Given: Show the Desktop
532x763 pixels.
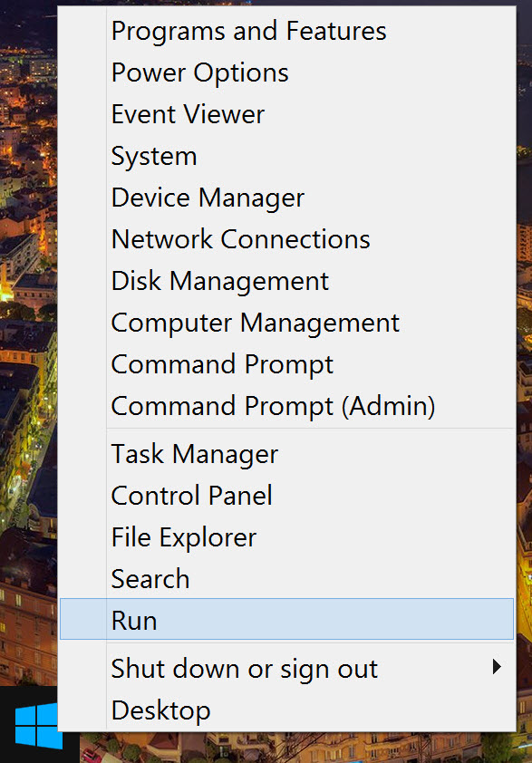Looking at the screenshot, I should [160, 710].
